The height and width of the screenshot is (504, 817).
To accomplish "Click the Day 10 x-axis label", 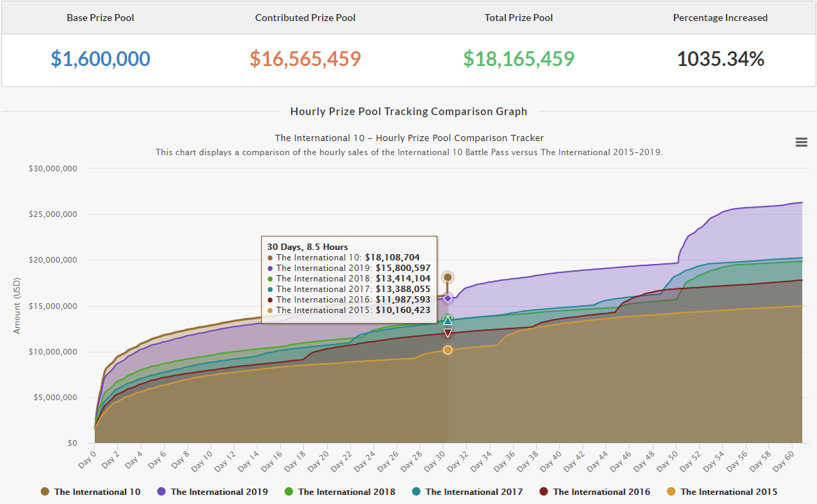I will [x=201, y=460].
